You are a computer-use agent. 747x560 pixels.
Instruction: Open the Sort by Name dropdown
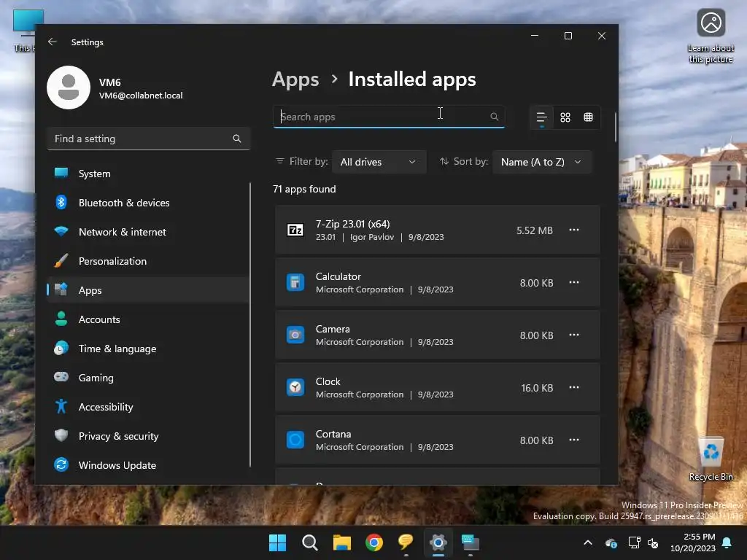pos(542,162)
